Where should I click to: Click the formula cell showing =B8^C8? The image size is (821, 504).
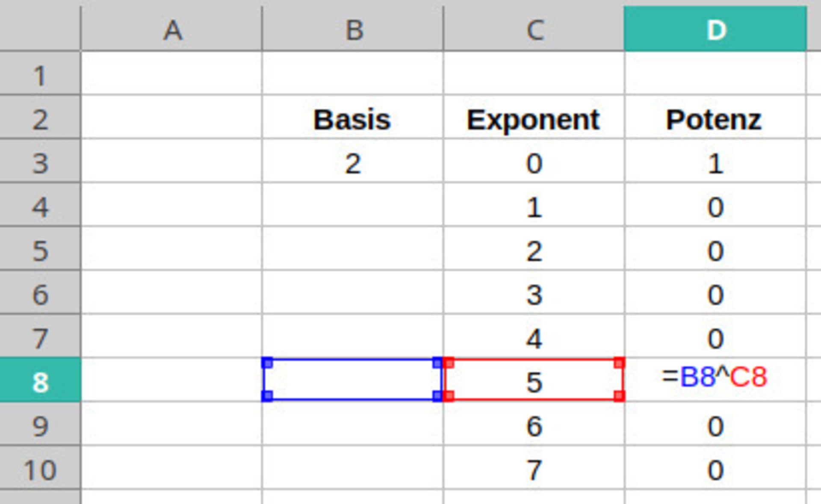point(714,378)
